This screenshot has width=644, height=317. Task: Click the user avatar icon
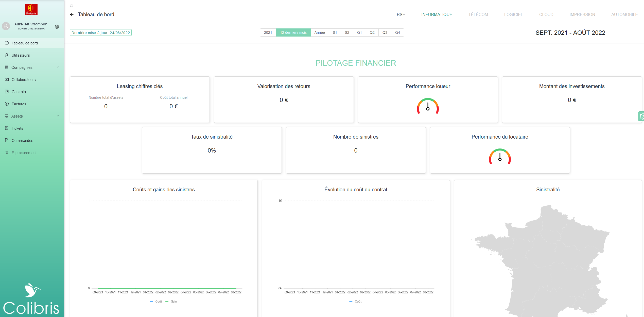tap(6, 26)
